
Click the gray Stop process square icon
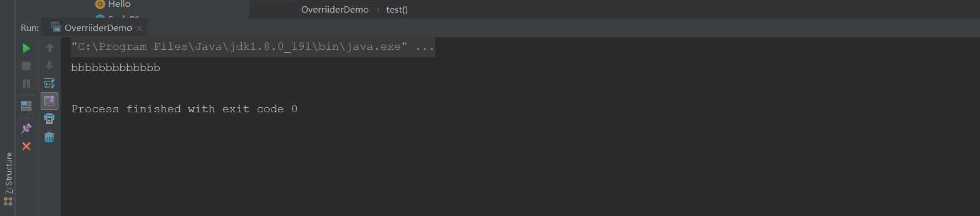tap(26, 66)
